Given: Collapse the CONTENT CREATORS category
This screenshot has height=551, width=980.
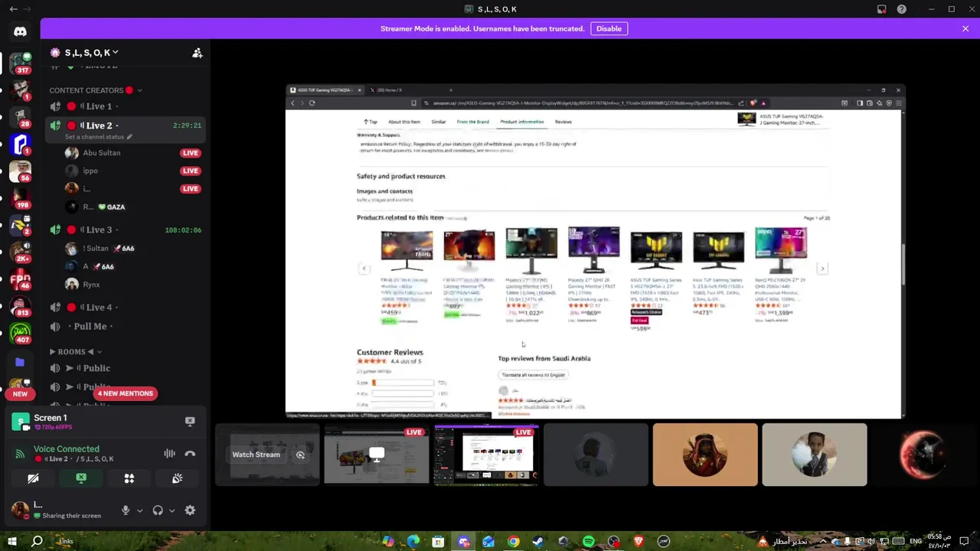Looking at the screenshot, I should click(x=95, y=90).
